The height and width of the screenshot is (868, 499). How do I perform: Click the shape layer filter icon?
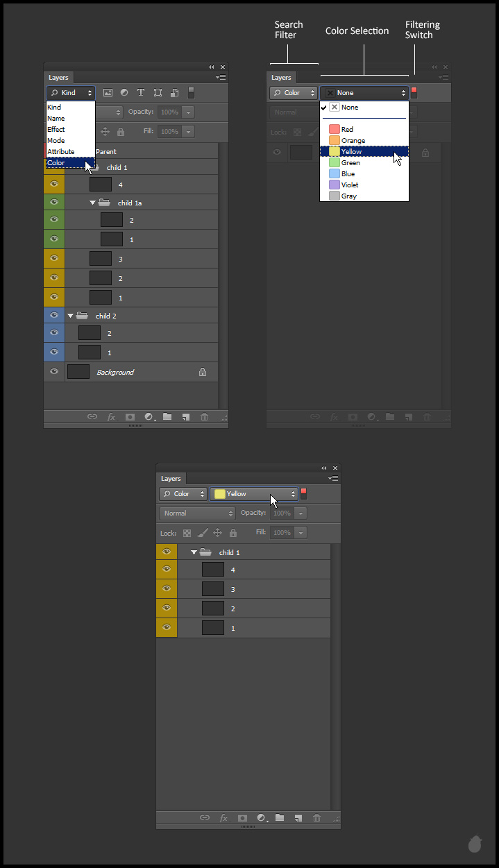(x=158, y=93)
